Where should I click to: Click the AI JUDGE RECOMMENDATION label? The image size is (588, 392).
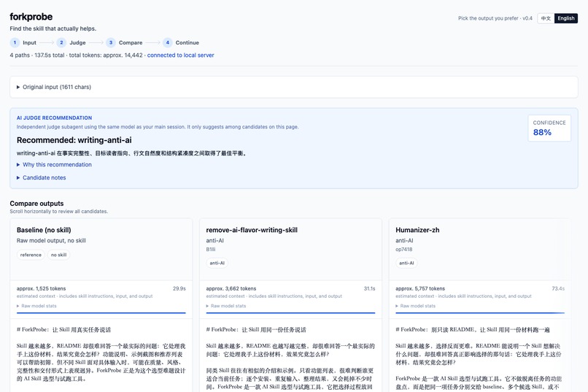(x=55, y=118)
